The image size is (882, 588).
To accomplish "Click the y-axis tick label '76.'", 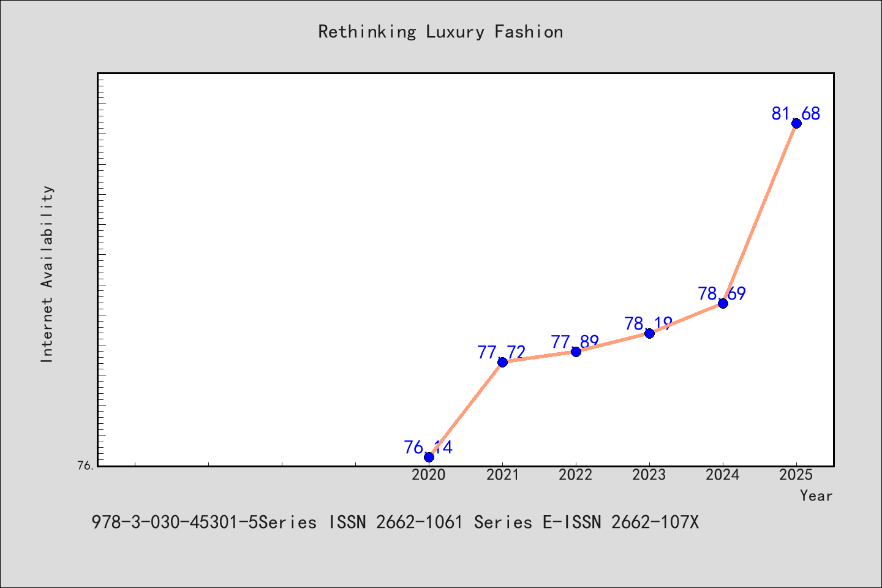I will coord(86,466).
